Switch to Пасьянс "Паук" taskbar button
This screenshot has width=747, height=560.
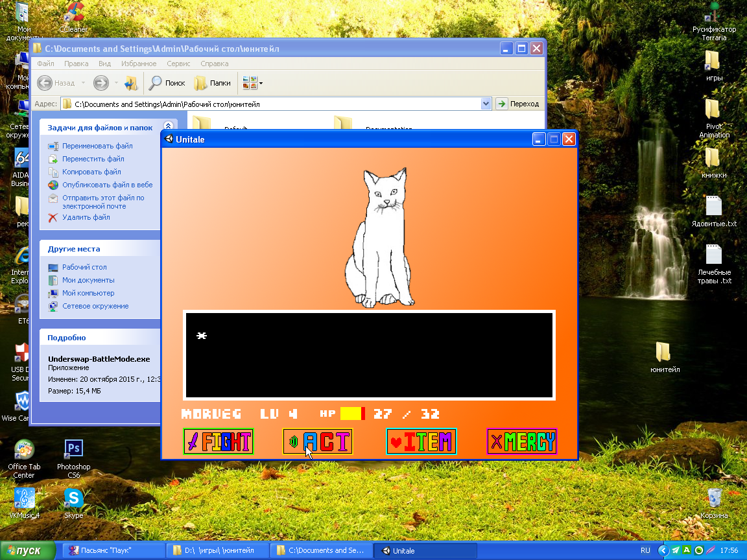(114, 550)
